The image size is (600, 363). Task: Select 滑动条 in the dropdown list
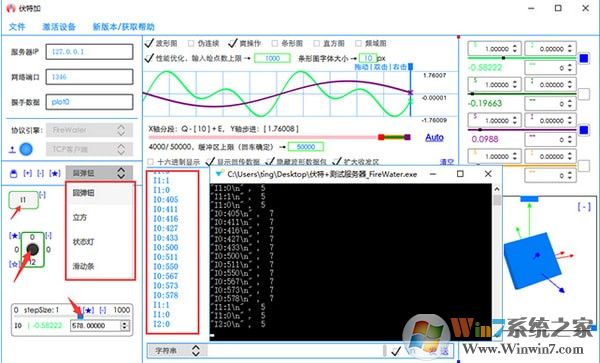[x=100, y=266]
